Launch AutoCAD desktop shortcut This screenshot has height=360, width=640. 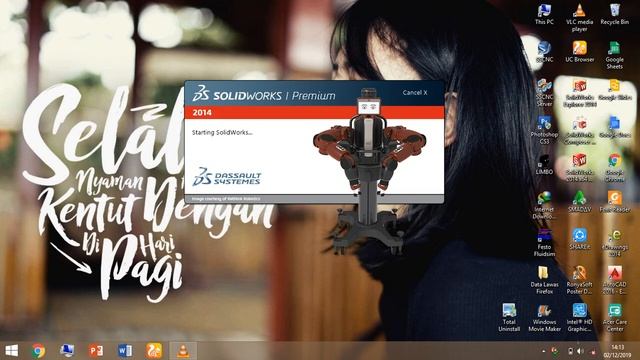pos(614,280)
